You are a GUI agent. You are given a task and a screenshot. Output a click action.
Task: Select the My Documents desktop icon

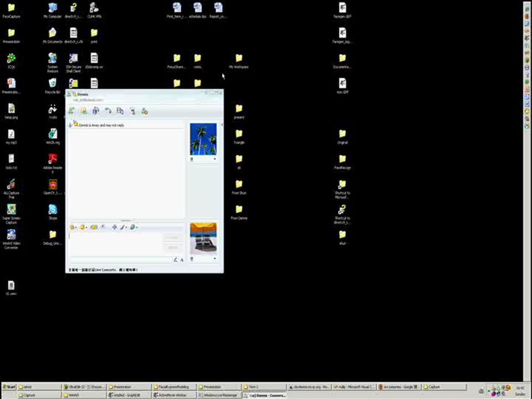[x=53, y=35]
